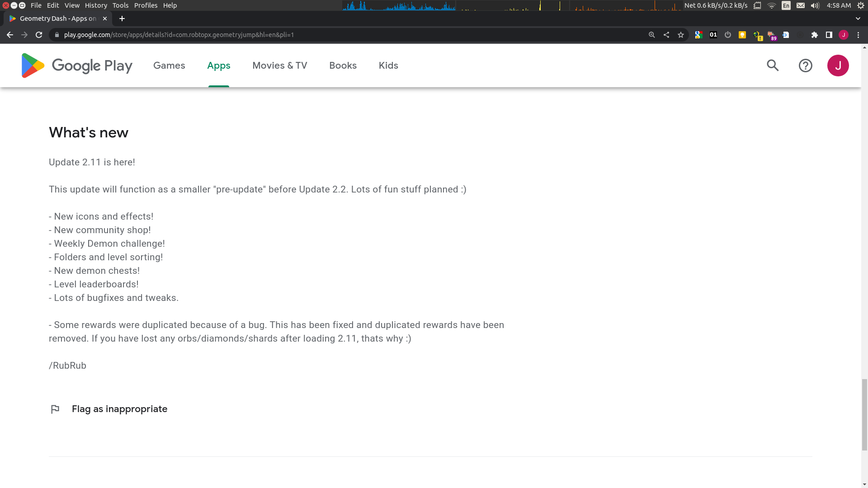Click the scrollbar down arrow
This screenshot has width=868, height=488.
[x=864, y=484]
